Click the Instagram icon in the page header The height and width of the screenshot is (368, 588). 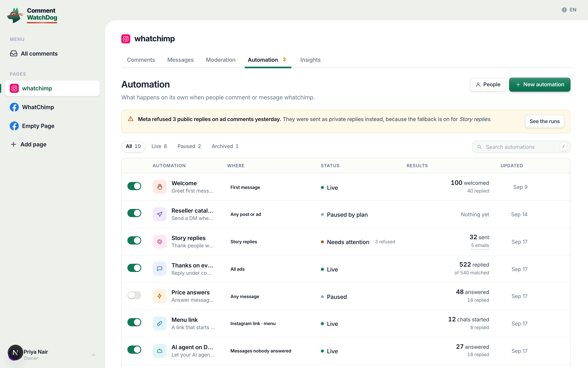126,39
